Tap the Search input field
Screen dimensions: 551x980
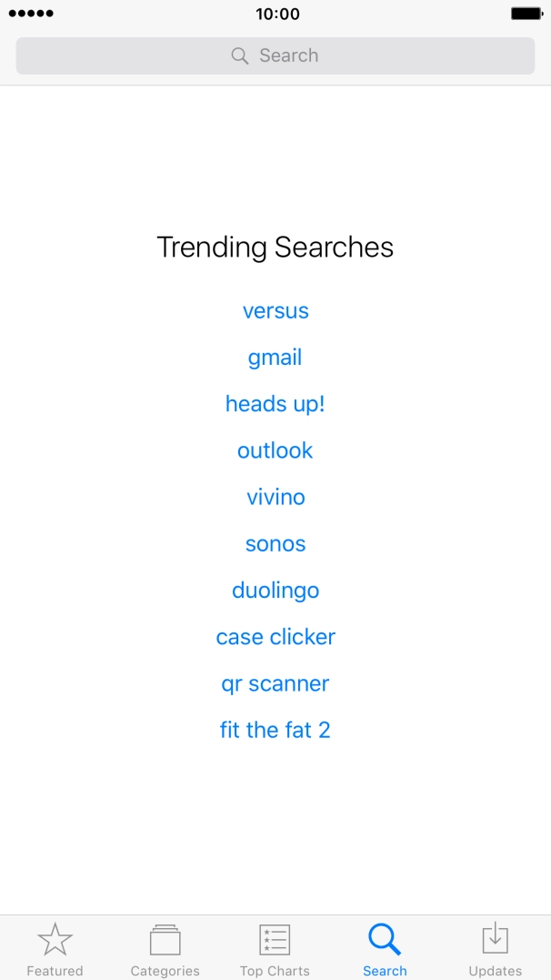[x=275, y=56]
